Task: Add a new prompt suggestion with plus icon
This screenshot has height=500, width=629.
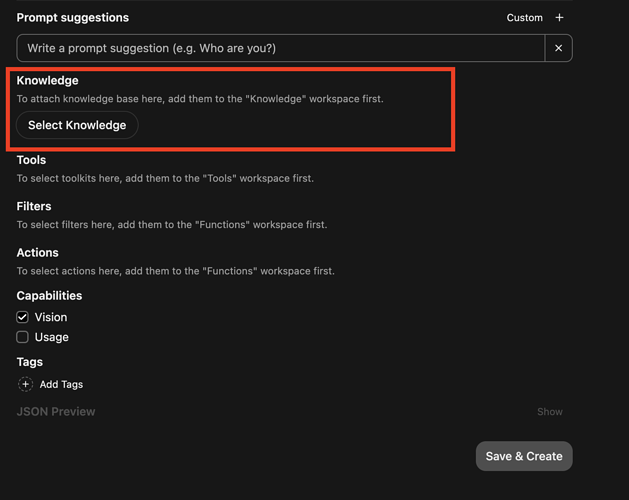Action: (559, 18)
